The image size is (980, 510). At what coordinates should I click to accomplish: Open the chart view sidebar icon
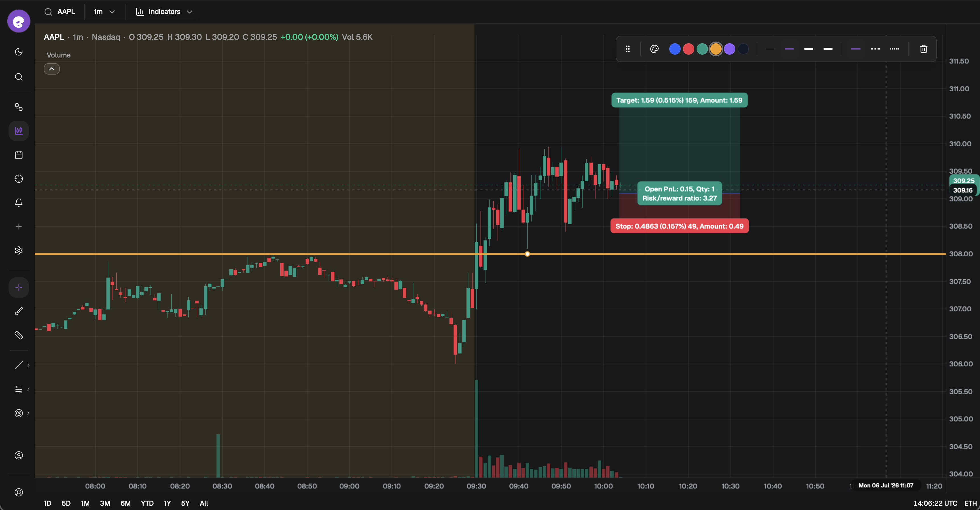pos(19,131)
